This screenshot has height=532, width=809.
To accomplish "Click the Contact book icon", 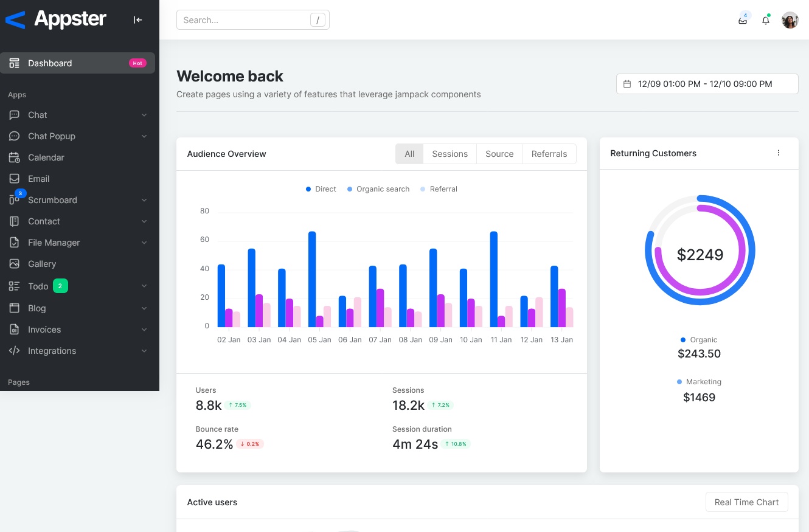I will click(x=15, y=221).
